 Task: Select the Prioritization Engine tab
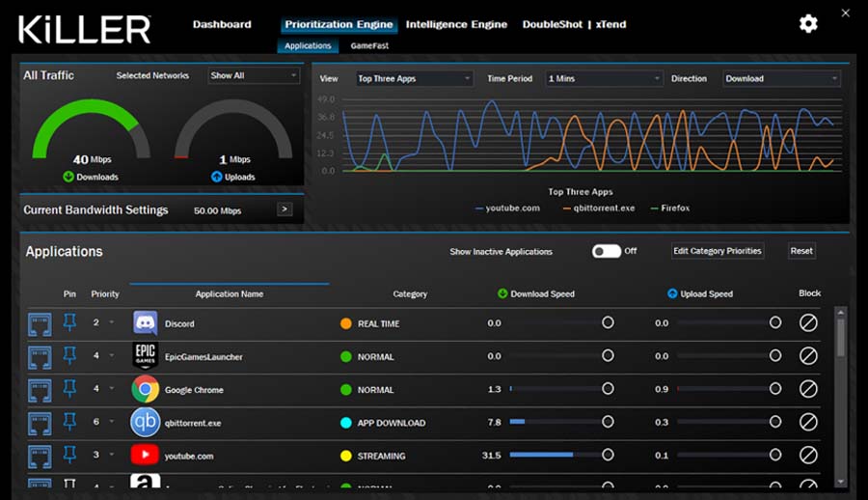[339, 24]
